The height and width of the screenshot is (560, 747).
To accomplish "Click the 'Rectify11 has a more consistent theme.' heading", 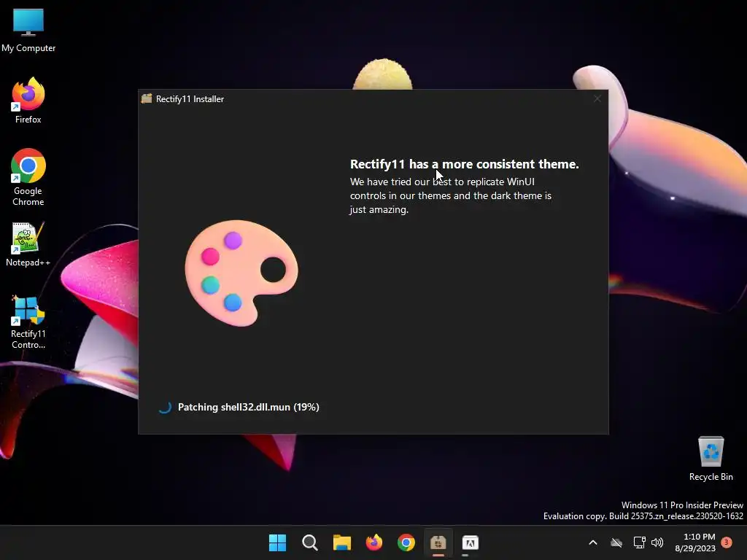I will 465,164.
